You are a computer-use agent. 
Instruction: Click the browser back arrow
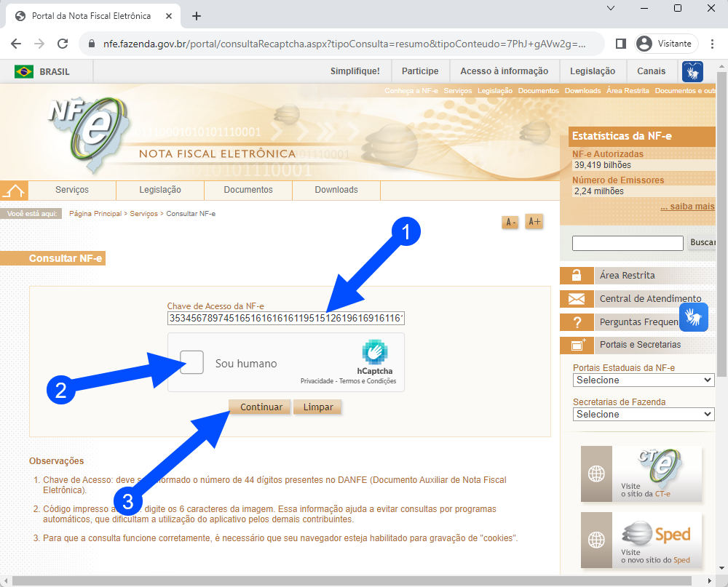point(16,44)
